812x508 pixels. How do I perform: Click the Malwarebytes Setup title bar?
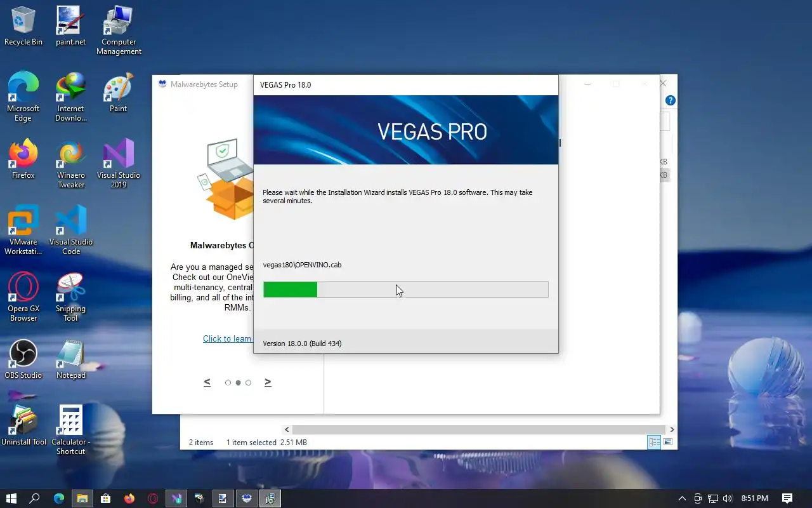pyautogui.click(x=203, y=84)
